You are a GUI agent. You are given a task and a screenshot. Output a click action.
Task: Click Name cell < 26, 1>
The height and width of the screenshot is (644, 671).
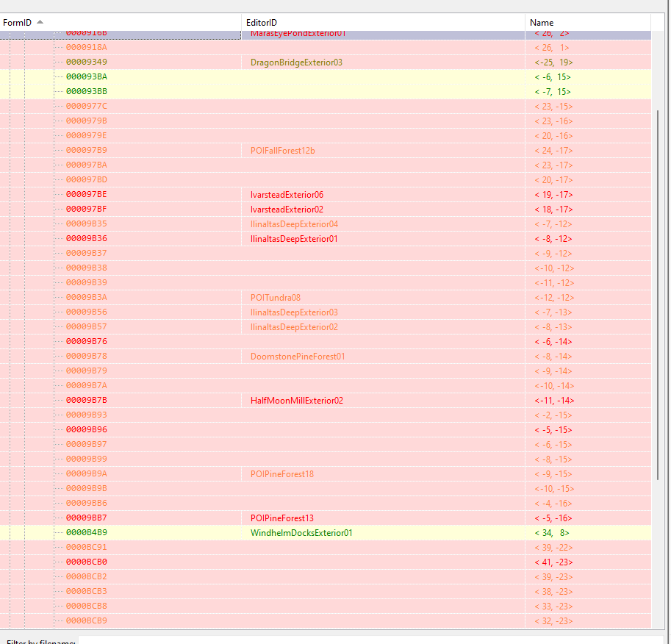(x=552, y=48)
